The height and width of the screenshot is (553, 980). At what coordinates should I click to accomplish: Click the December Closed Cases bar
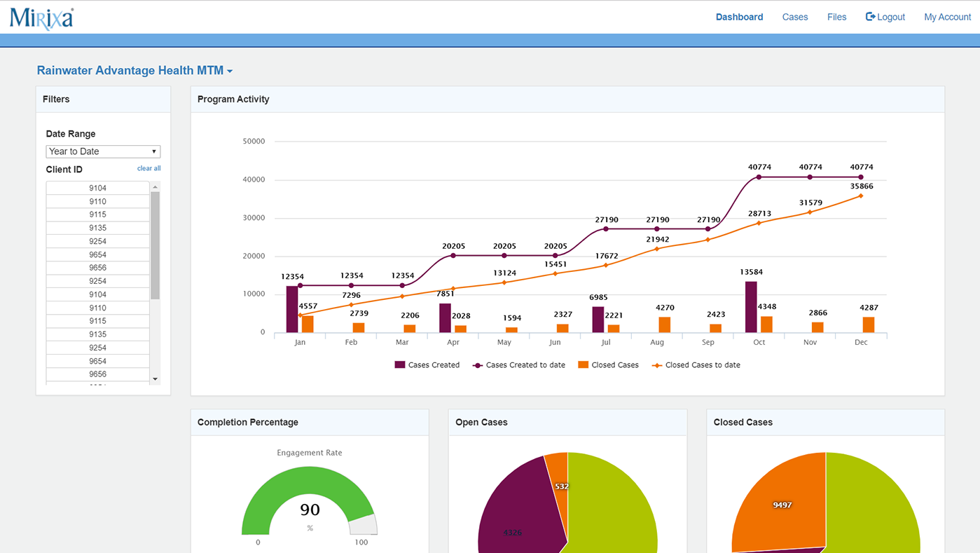869,325
